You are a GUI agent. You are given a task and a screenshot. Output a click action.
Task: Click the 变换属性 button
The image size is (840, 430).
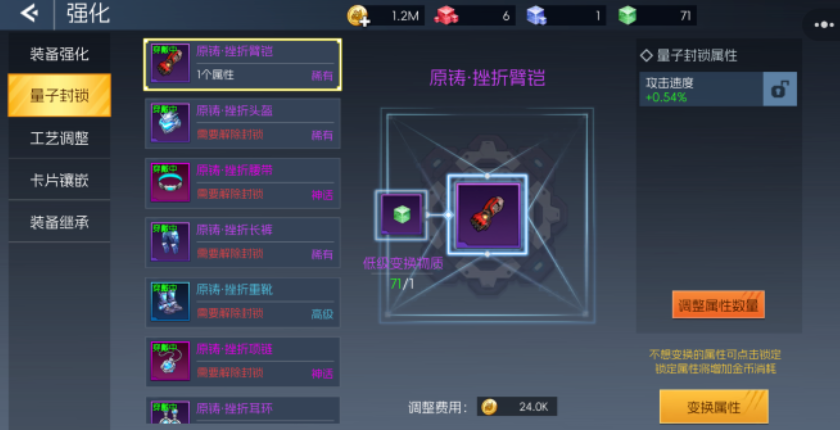(x=714, y=407)
